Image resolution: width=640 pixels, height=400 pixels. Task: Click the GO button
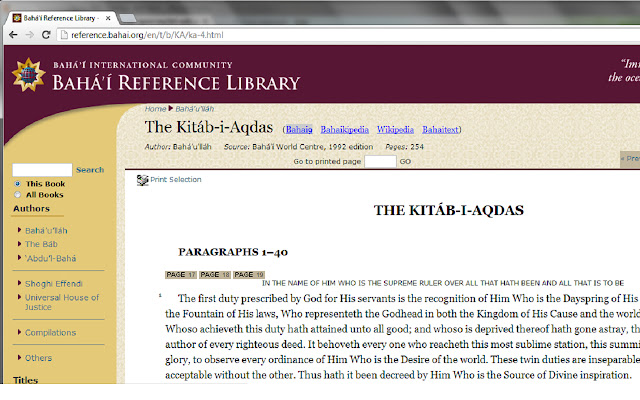click(405, 162)
